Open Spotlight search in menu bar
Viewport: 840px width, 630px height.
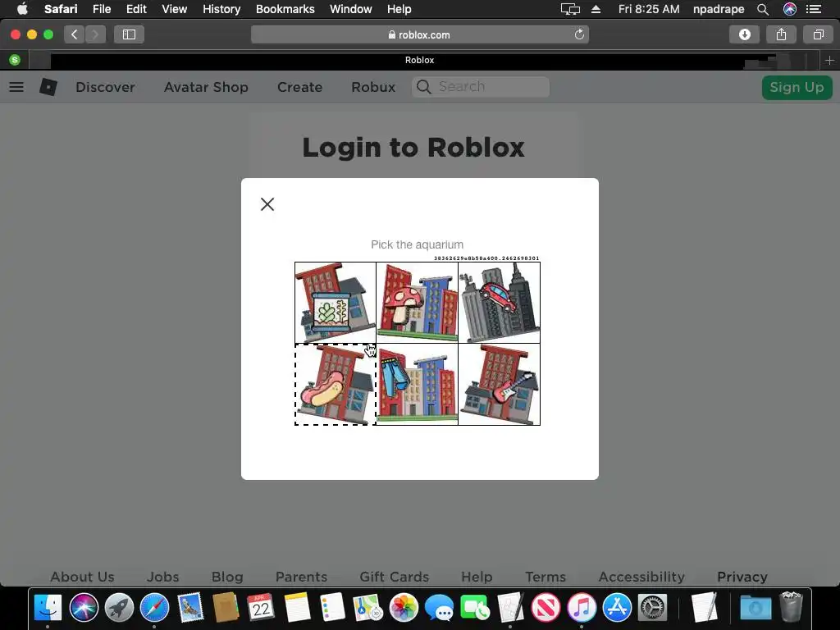point(763,9)
